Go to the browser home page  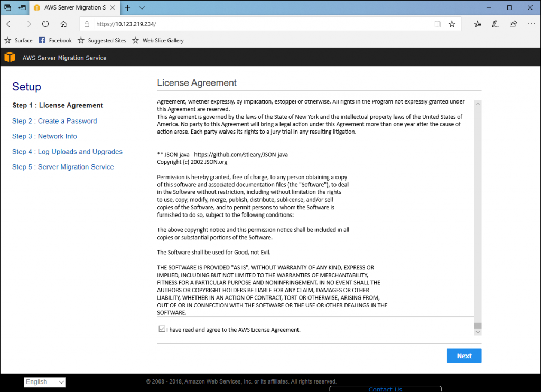pos(63,24)
